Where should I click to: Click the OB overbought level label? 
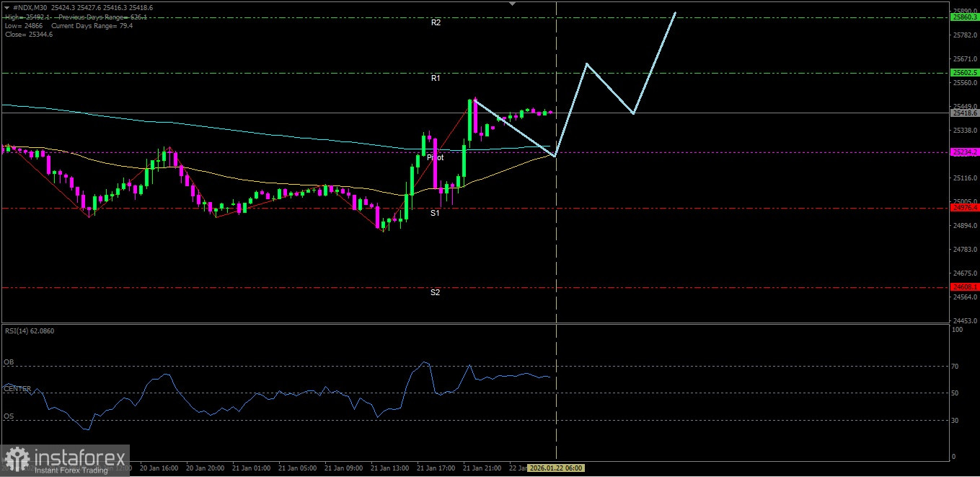tap(9, 362)
